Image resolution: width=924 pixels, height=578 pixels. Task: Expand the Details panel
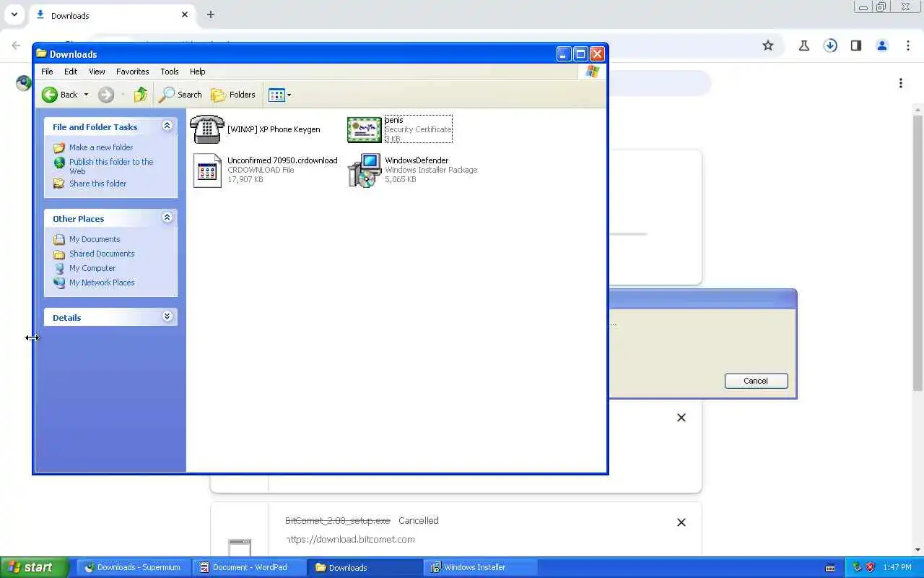[167, 316]
